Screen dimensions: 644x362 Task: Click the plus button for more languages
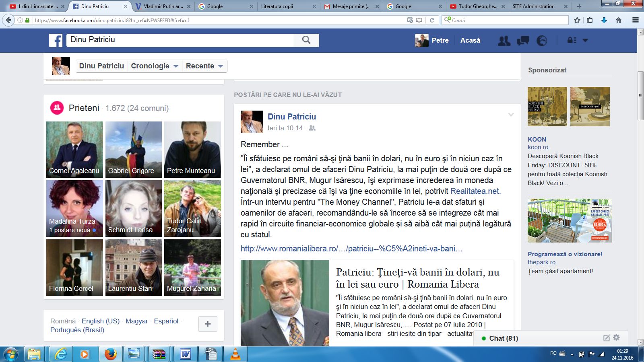[x=208, y=324]
